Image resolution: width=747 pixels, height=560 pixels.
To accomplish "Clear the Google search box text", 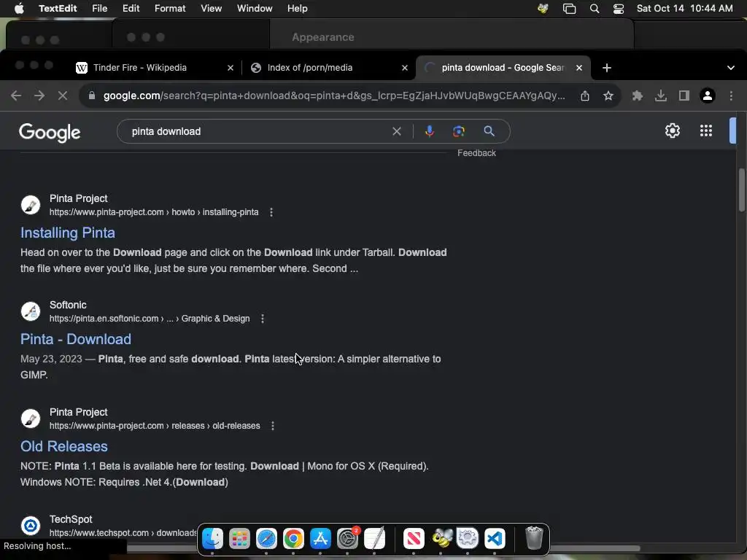I will (x=397, y=131).
